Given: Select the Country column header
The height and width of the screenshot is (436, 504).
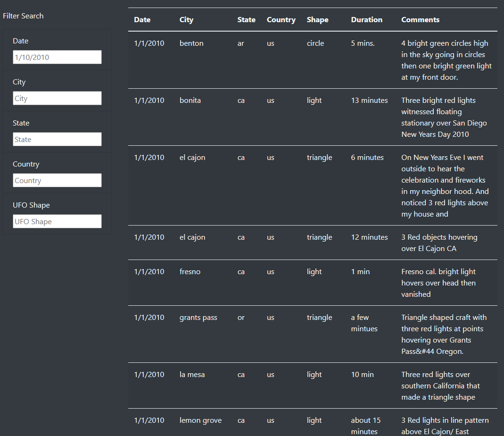Looking at the screenshot, I should pos(281,19).
